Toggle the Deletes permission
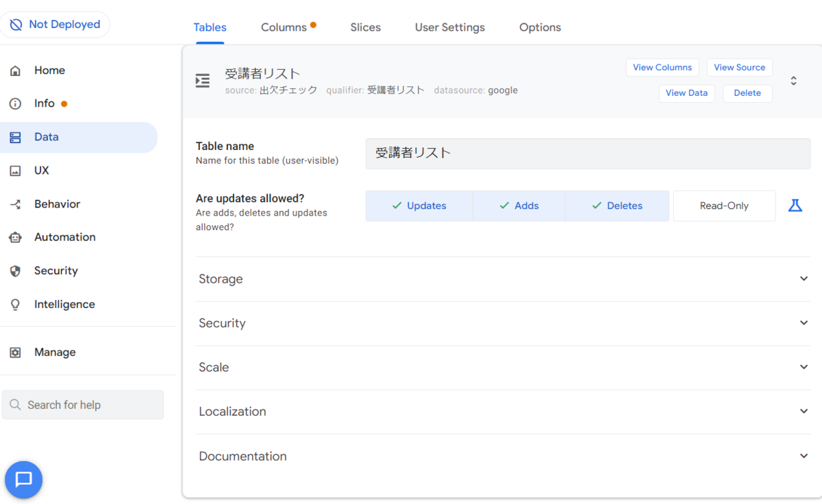This screenshot has height=504, width=822. (x=617, y=205)
